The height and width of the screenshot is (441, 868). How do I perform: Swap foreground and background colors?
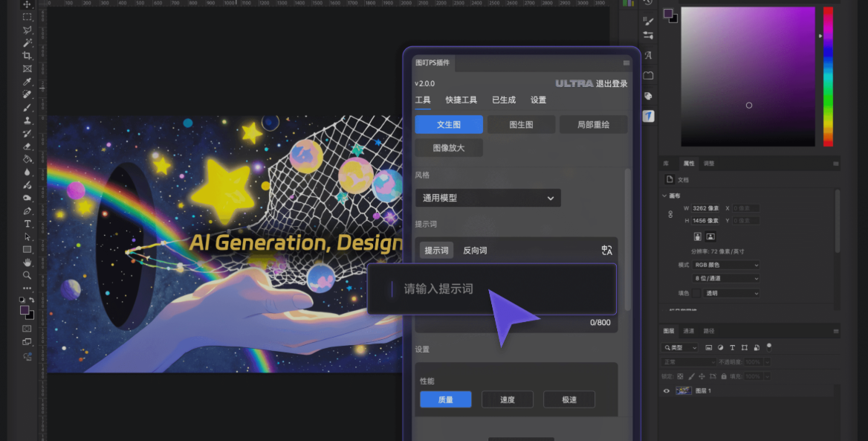(x=31, y=300)
